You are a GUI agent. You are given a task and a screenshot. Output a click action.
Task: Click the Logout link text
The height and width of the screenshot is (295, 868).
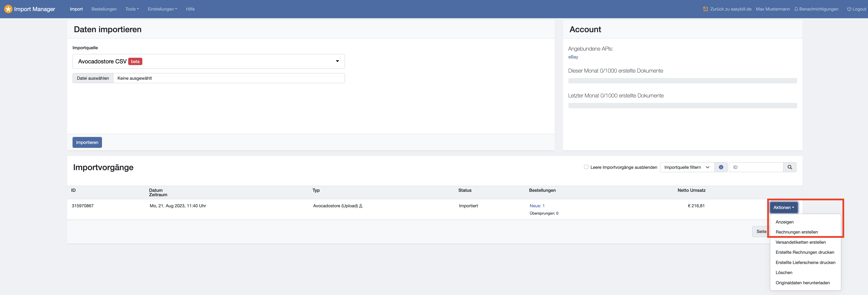click(859, 9)
